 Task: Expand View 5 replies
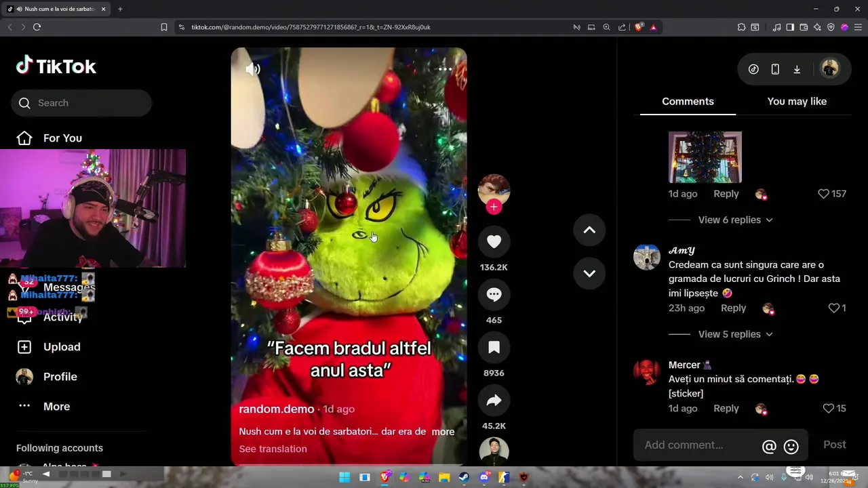735,334
